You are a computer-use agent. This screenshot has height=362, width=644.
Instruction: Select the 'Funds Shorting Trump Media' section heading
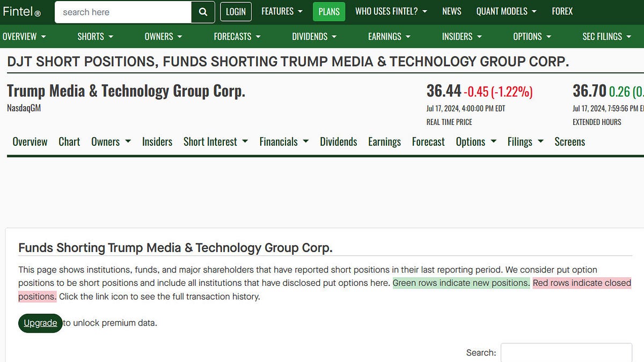tap(175, 248)
